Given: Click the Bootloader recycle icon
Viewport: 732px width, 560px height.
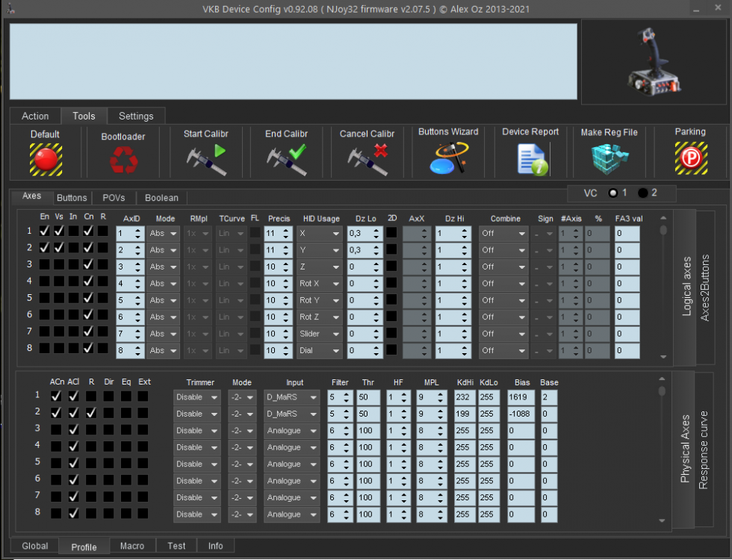Looking at the screenshot, I should 122,159.
